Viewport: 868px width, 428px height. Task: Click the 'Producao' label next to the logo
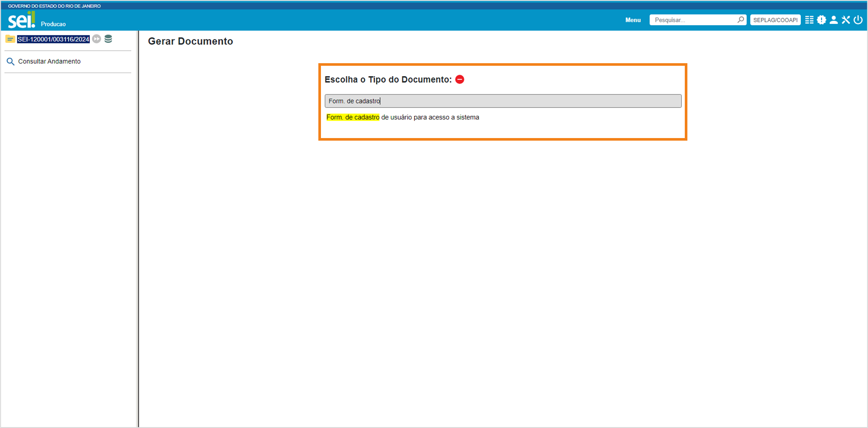(53, 24)
